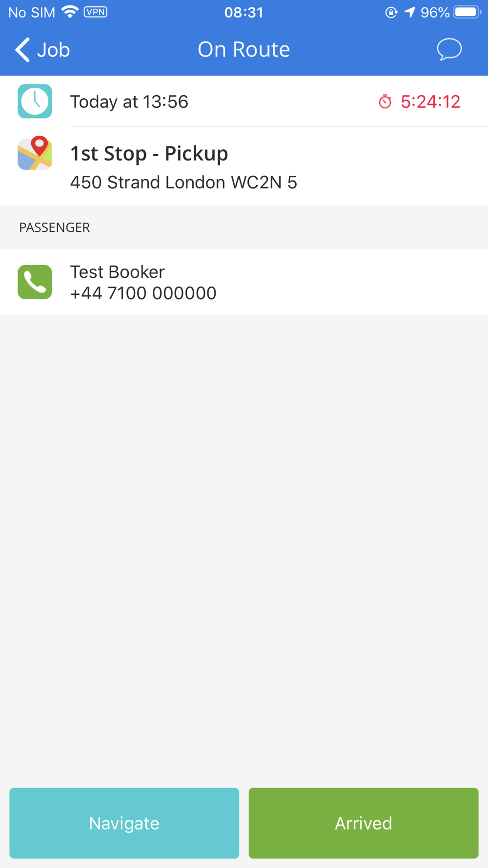The height and width of the screenshot is (868, 488).
Task: Open the map pin icon for pickup
Action: 35,153
